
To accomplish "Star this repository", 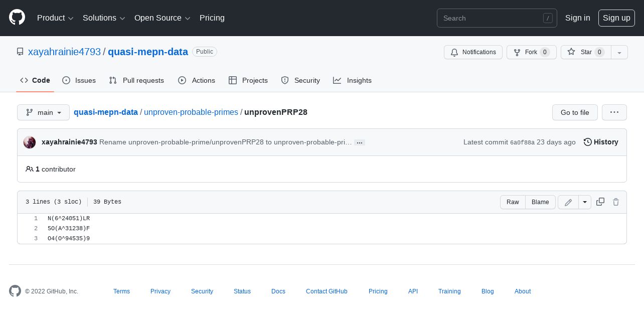I will [x=586, y=52].
